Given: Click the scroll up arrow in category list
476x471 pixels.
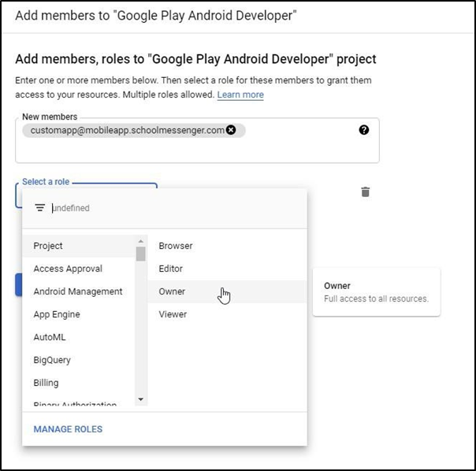Looking at the screenshot, I should [x=141, y=241].
